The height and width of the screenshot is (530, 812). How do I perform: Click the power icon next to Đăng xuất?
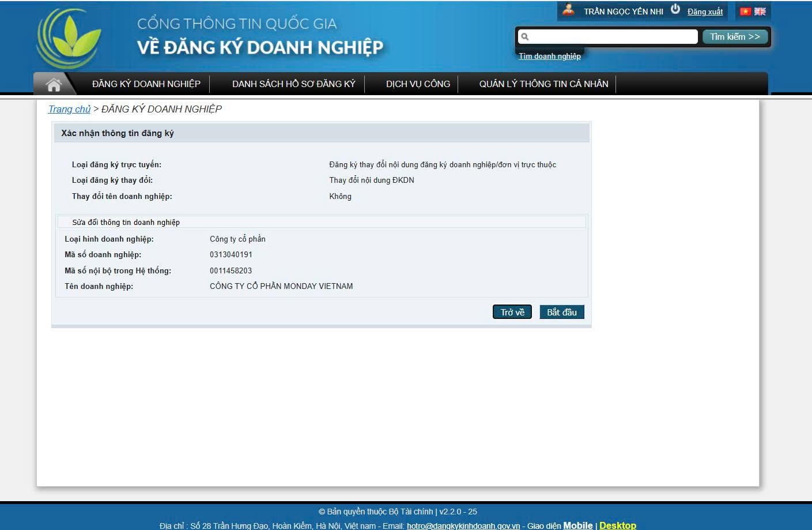tap(675, 10)
